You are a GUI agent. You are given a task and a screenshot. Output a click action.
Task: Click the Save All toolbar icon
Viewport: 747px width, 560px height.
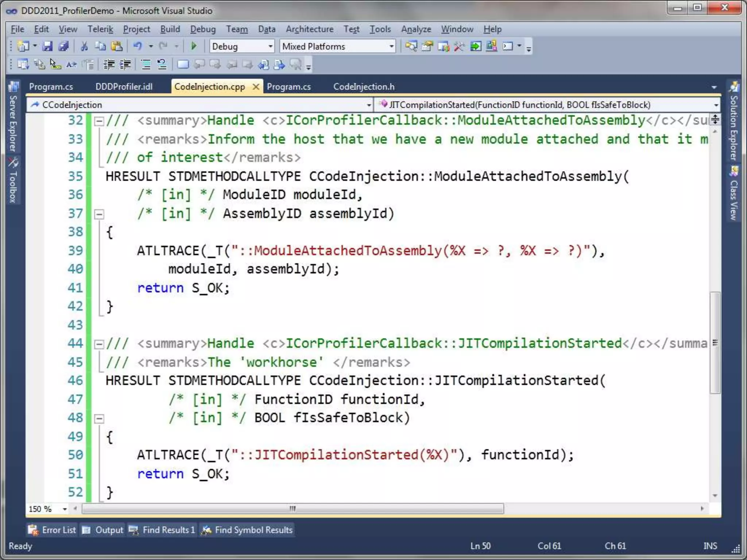pos(63,46)
